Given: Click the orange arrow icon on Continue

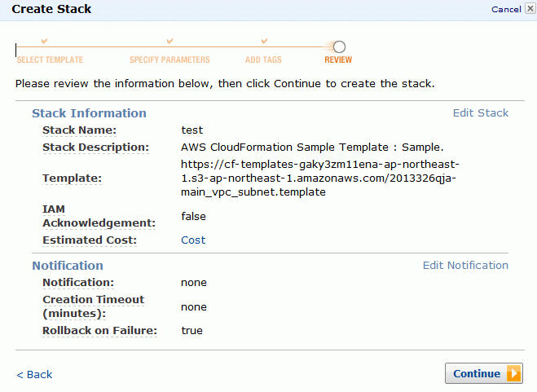Looking at the screenshot, I should coord(513,373).
